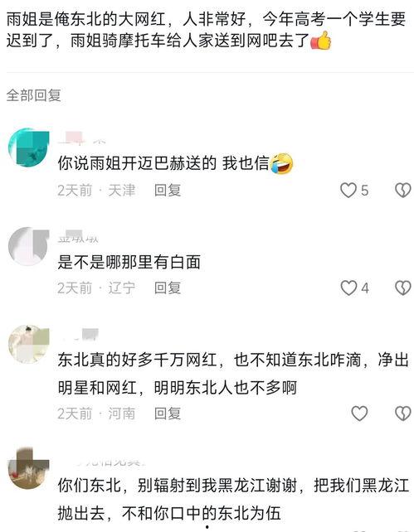The height and width of the screenshot is (532, 414).
Task: Open username above the 迈巴赫 comment
Action: coord(81,139)
